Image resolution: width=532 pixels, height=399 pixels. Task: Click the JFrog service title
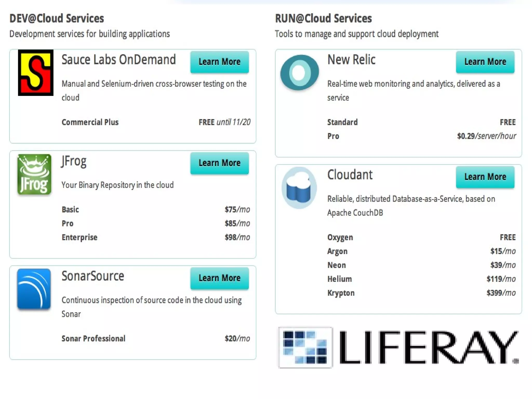tap(74, 161)
